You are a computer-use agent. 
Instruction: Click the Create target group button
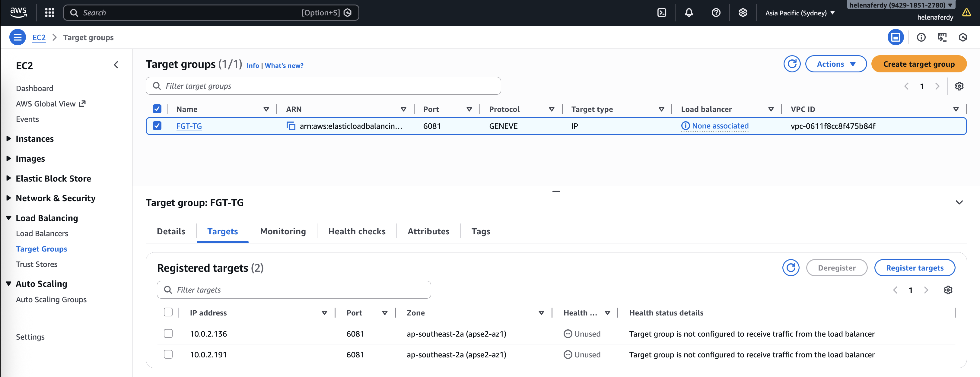(x=918, y=64)
